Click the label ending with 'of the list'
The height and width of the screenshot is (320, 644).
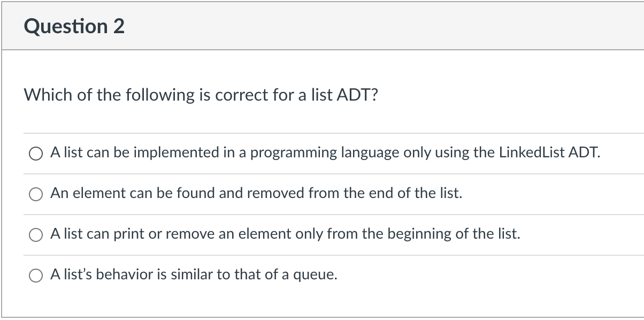(285, 234)
